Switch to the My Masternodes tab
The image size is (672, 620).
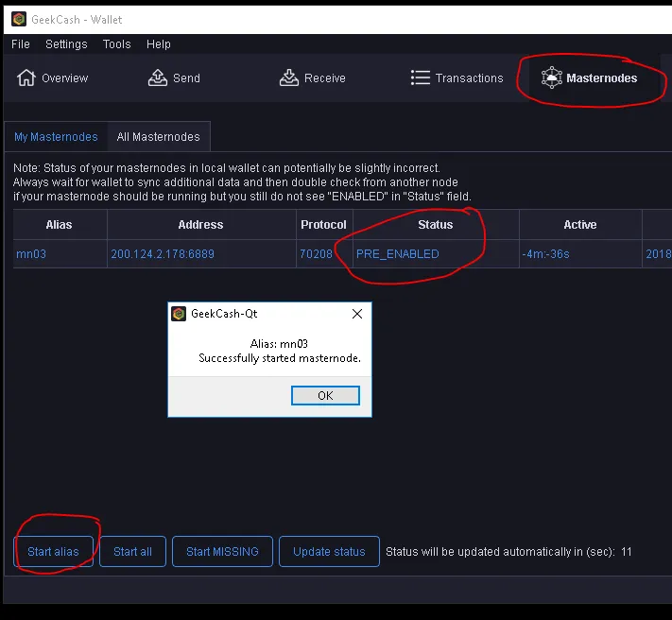coord(56,137)
